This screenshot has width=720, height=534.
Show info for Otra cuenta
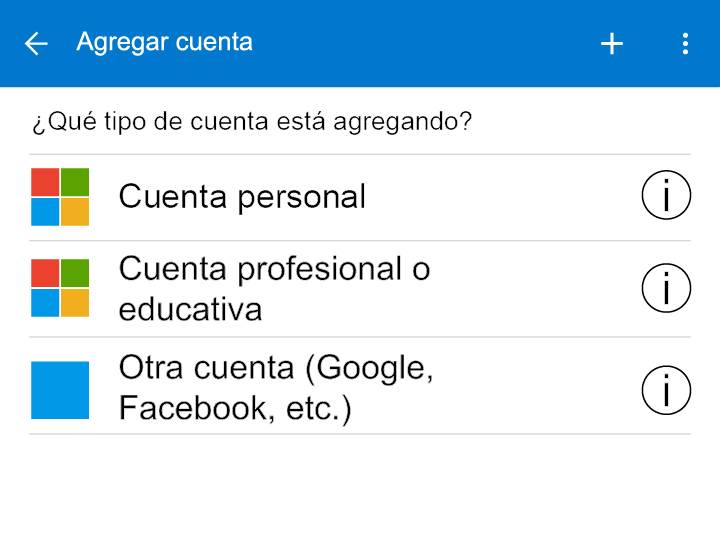(x=666, y=390)
